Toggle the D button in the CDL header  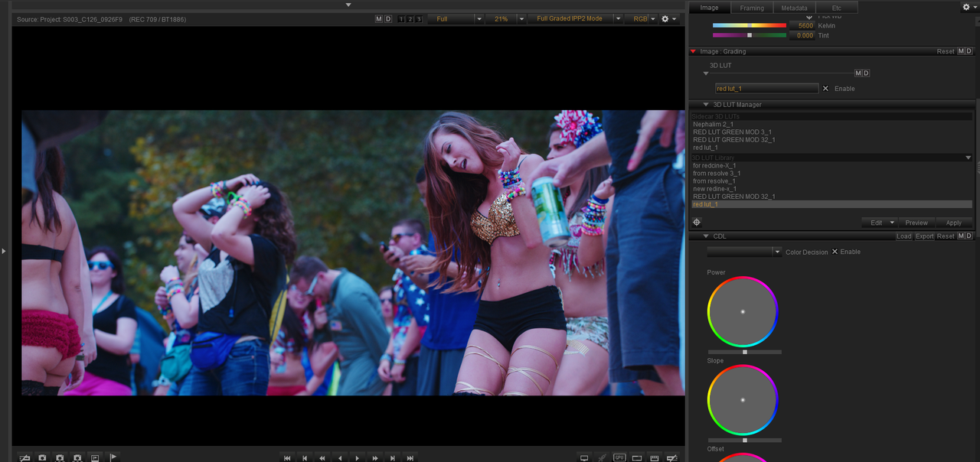point(969,236)
